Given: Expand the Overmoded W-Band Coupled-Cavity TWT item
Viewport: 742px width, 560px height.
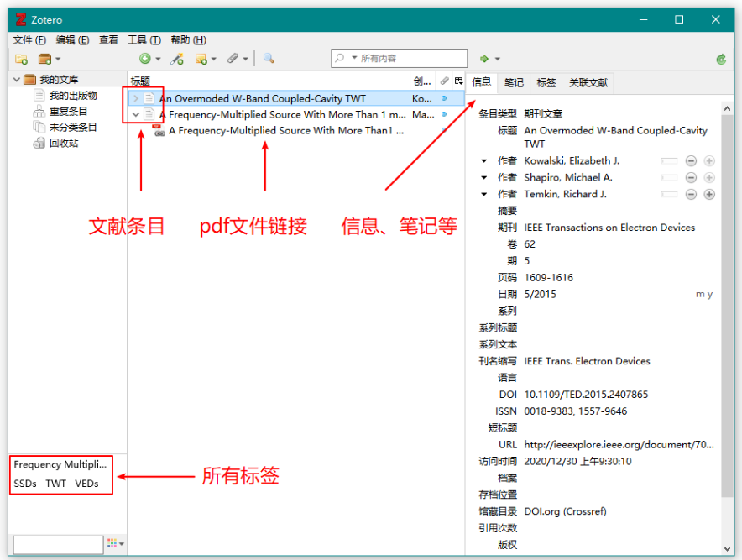Looking at the screenshot, I should coord(136,98).
